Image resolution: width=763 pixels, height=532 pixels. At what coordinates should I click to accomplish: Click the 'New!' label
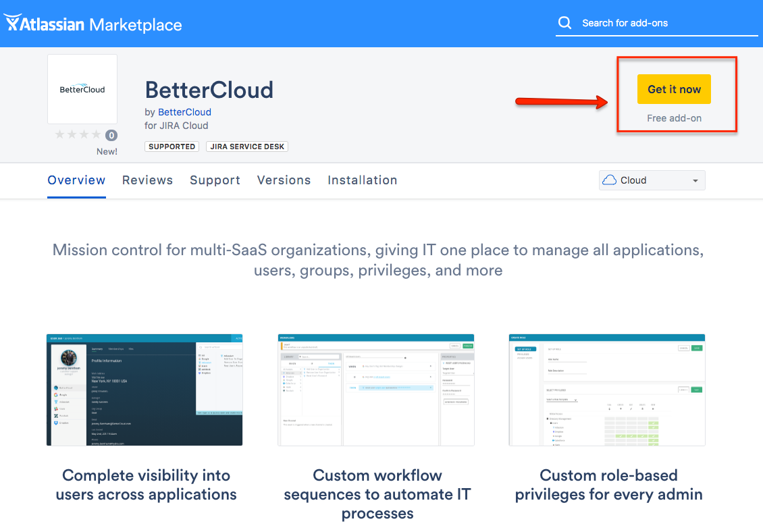click(107, 151)
